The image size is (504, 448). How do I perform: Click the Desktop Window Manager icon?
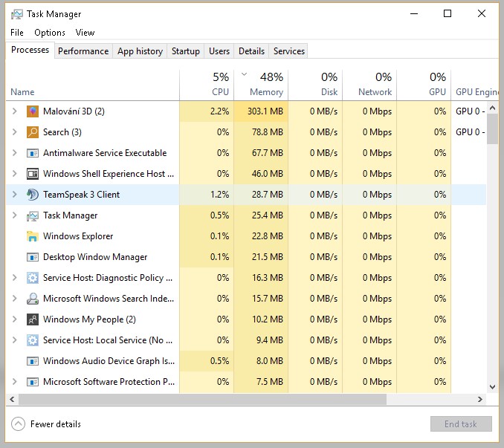click(x=33, y=257)
